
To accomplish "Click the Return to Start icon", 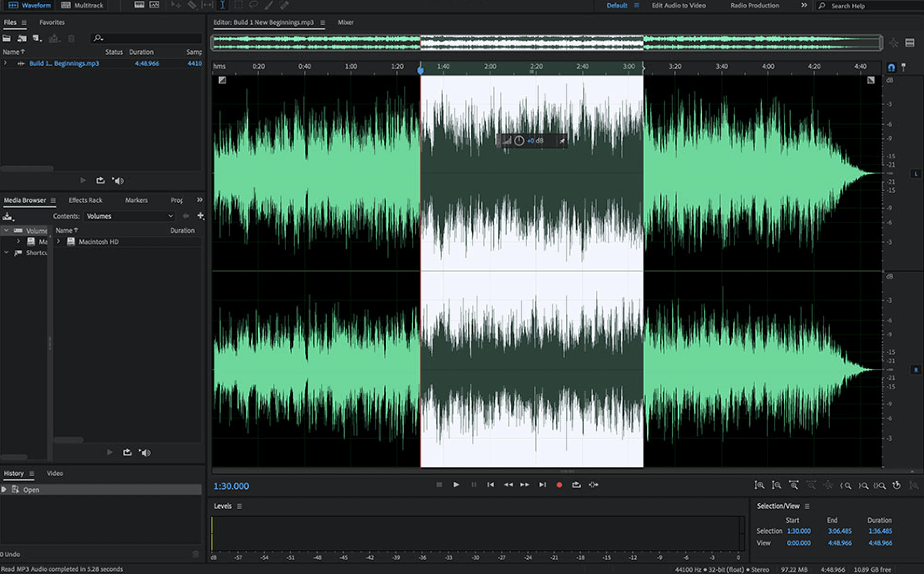I will point(490,485).
